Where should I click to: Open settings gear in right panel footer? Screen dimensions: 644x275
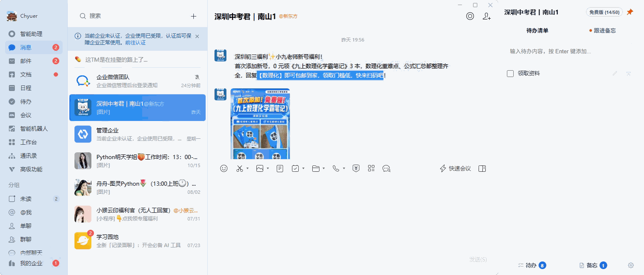[630, 265]
